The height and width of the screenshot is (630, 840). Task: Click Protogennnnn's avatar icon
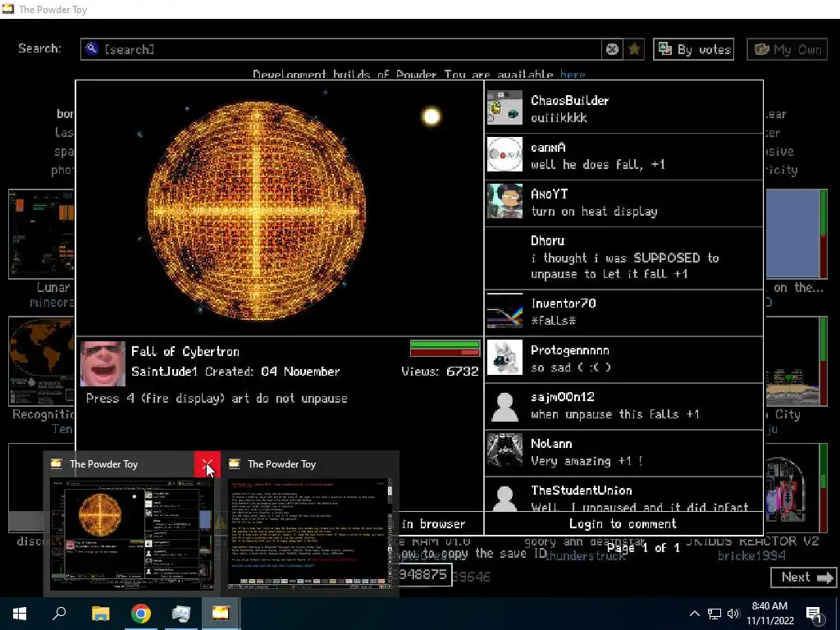504,358
